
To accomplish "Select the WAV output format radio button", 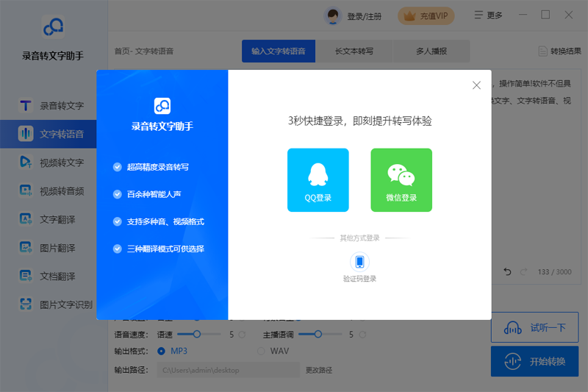I will (261, 351).
